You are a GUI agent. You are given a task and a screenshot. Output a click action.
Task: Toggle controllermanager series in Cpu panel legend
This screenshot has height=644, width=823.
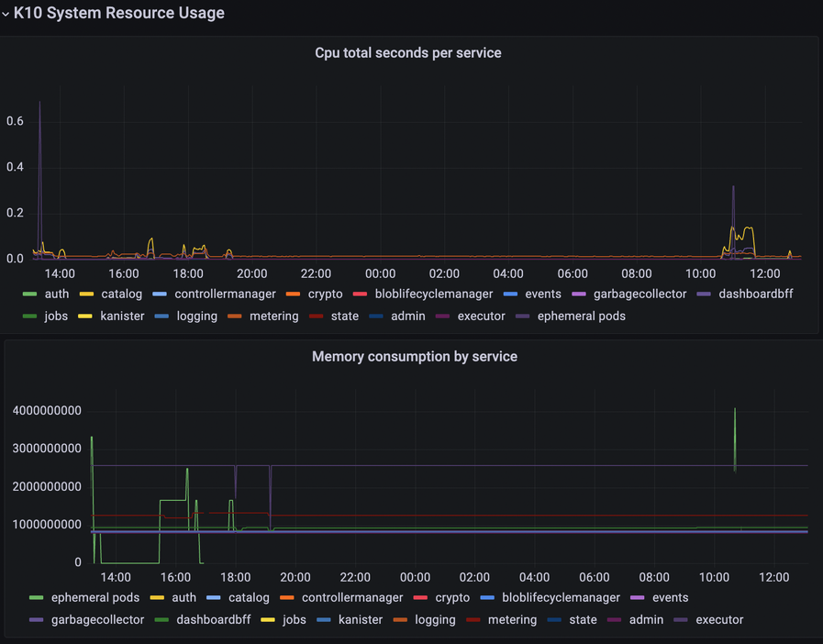[225, 294]
